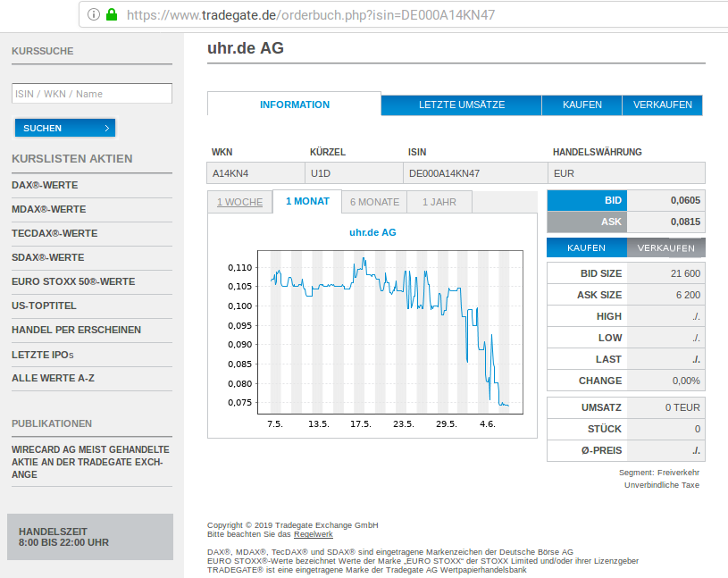Click the Handelswährung value EUR
Image resolution: width=728 pixels, height=578 pixels.
pyautogui.click(x=564, y=173)
